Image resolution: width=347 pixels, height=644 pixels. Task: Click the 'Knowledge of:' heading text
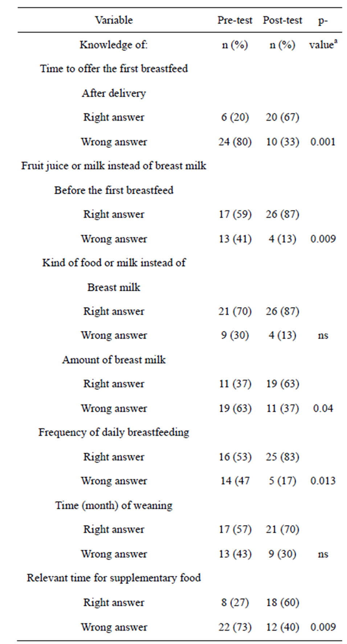[x=114, y=45]
